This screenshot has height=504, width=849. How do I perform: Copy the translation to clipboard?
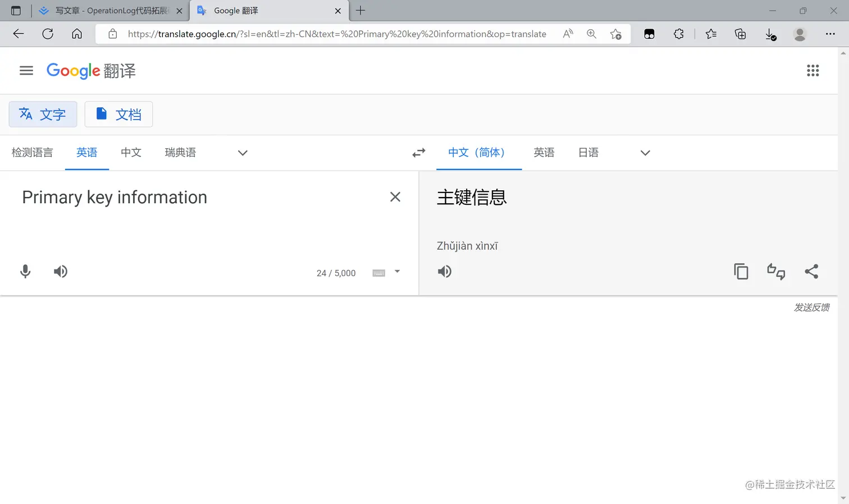[741, 272]
